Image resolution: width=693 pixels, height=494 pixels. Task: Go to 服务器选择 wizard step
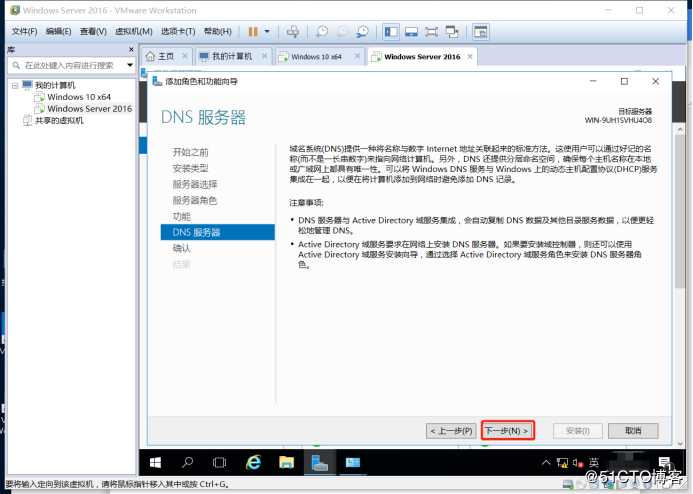pyautogui.click(x=195, y=184)
